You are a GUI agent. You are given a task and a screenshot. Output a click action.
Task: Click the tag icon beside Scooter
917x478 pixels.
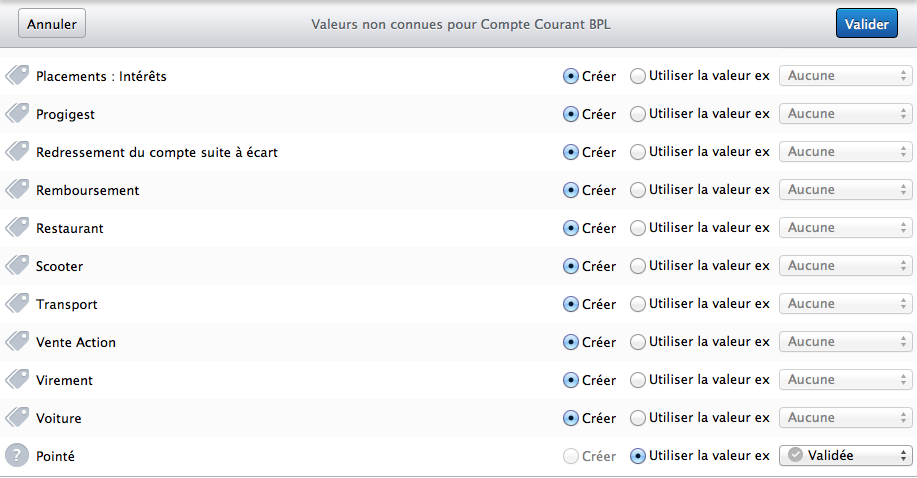[x=17, y=266]
